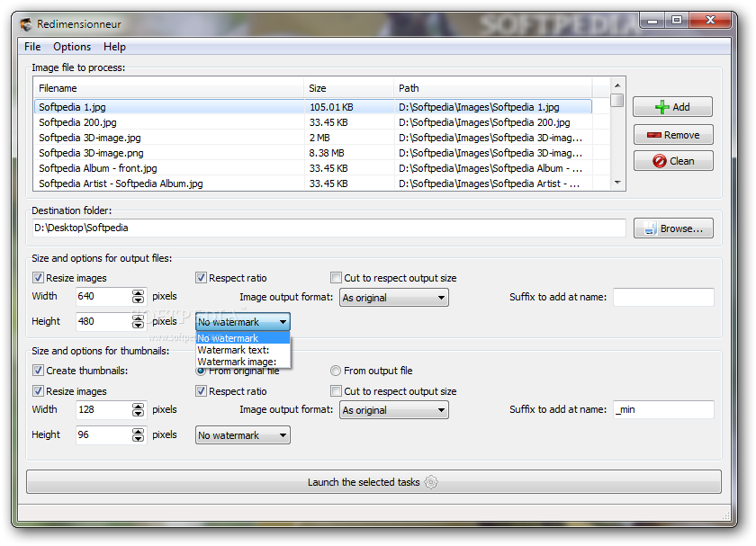Sort by Filename column header
756x546 pixels.
[x=169, y=88]
